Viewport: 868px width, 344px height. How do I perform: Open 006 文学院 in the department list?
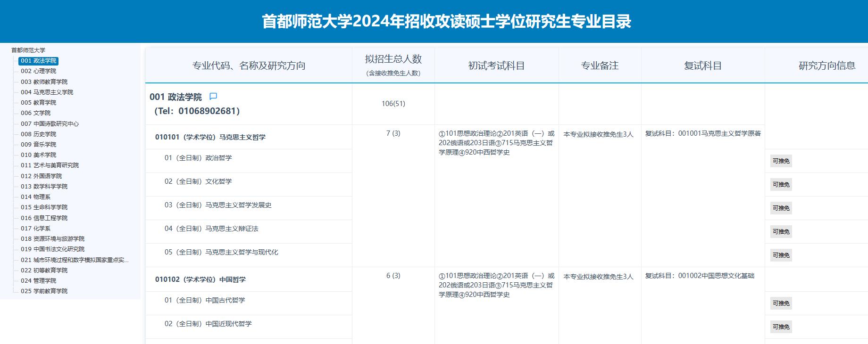(35, 113)
